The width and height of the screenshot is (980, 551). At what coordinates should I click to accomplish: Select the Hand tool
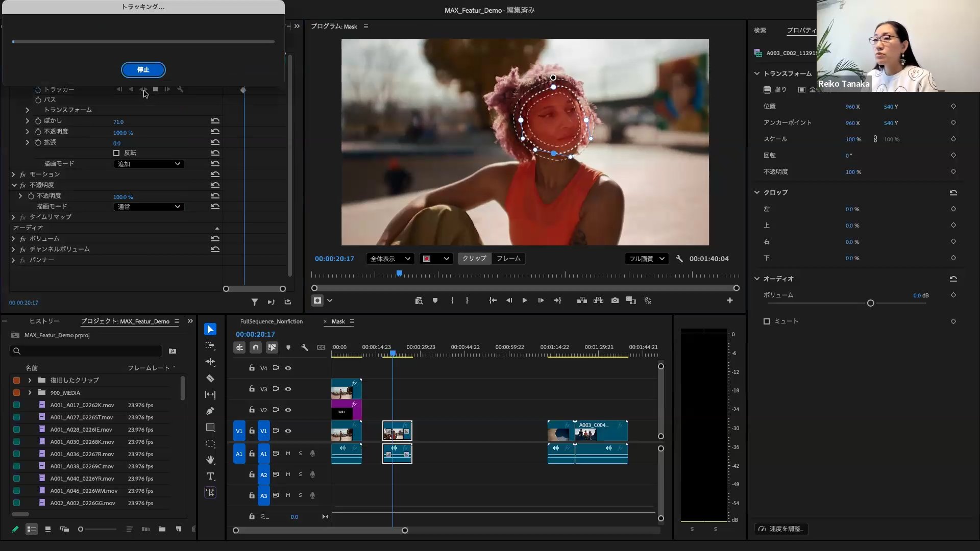point(210,460)
